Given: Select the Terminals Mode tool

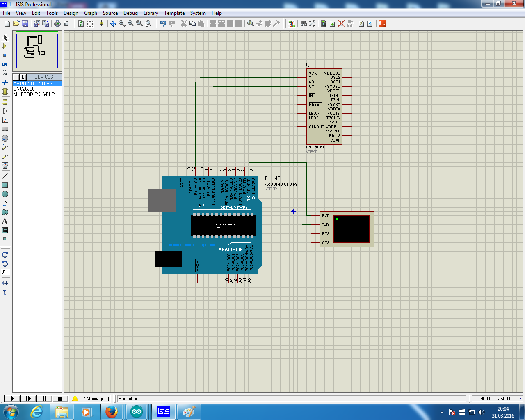Looking at the screenshot, I should click(5, 102).
